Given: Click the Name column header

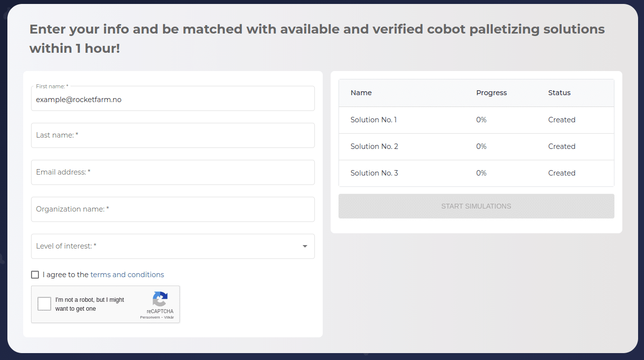Looking at the screenshot, I should point(361,93).
